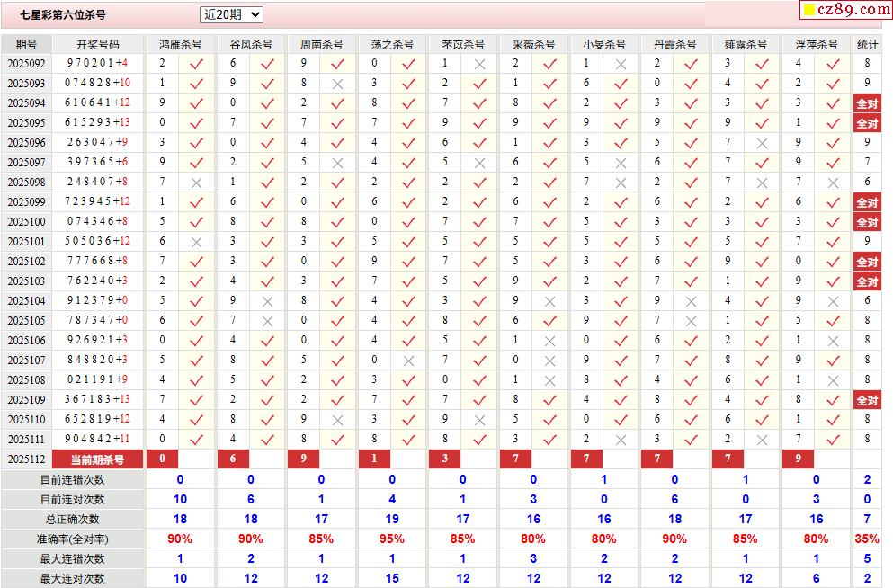893x588 pixels.
Task: Click 全对 badge in row 2025102
Action: coord(867,262)
